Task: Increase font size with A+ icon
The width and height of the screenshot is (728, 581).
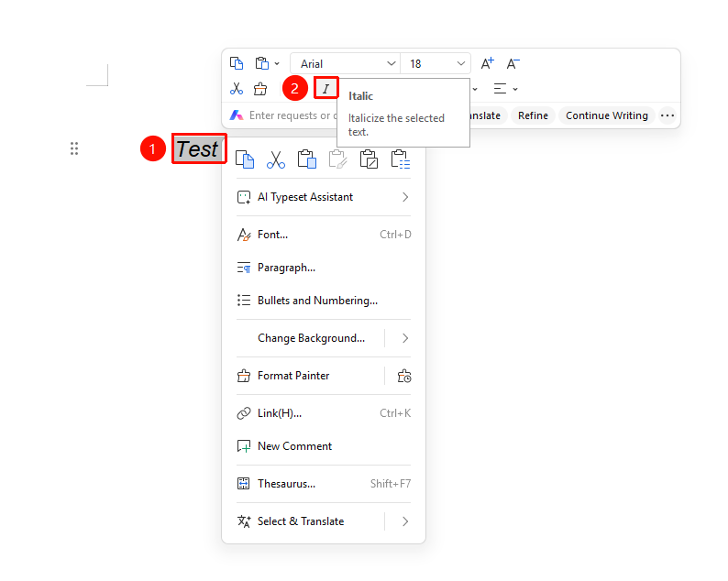Action: (x=488, y=63)
